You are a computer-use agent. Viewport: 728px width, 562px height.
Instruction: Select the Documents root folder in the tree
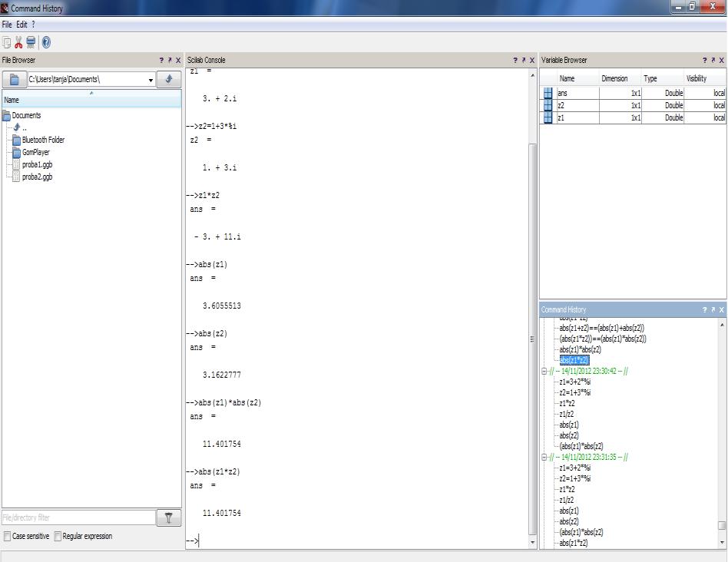26,116
